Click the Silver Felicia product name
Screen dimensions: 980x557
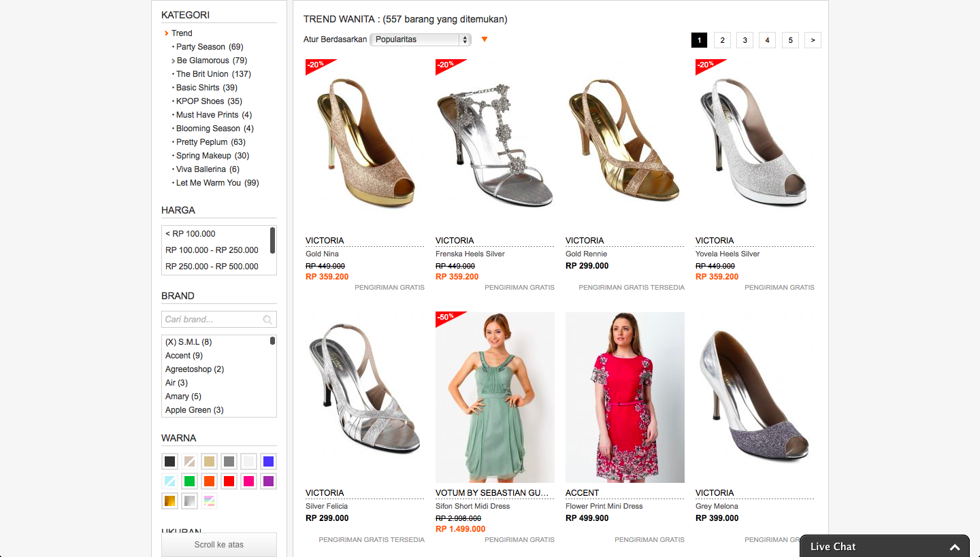327,507
